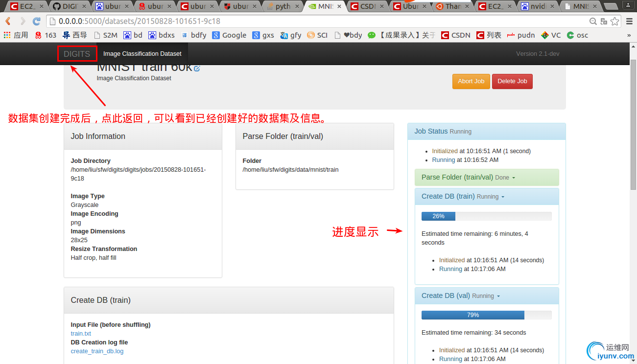Open the VC bookmark
637x364 pixels.
(x=551, y=35)
